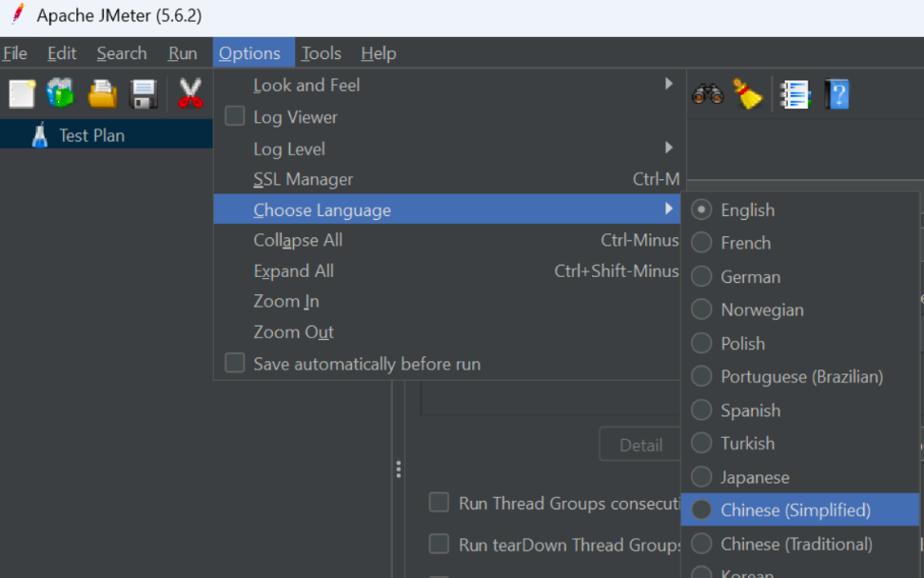Select the French language radio button
924x578 pixels.
click(x=701, y=243)
